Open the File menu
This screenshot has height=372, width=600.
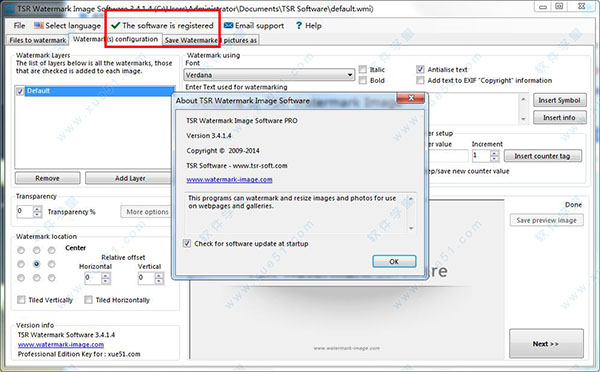(19, 26)
